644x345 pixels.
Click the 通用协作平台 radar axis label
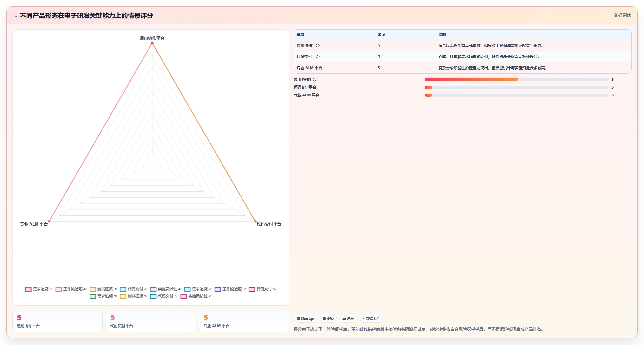[x=152, y=38]
